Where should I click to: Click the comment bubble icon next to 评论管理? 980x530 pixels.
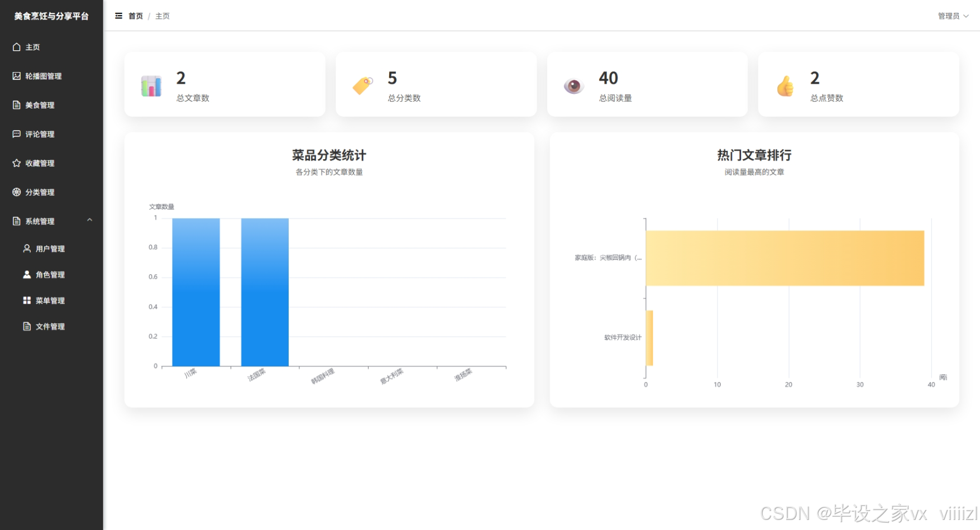pos(17,134)
